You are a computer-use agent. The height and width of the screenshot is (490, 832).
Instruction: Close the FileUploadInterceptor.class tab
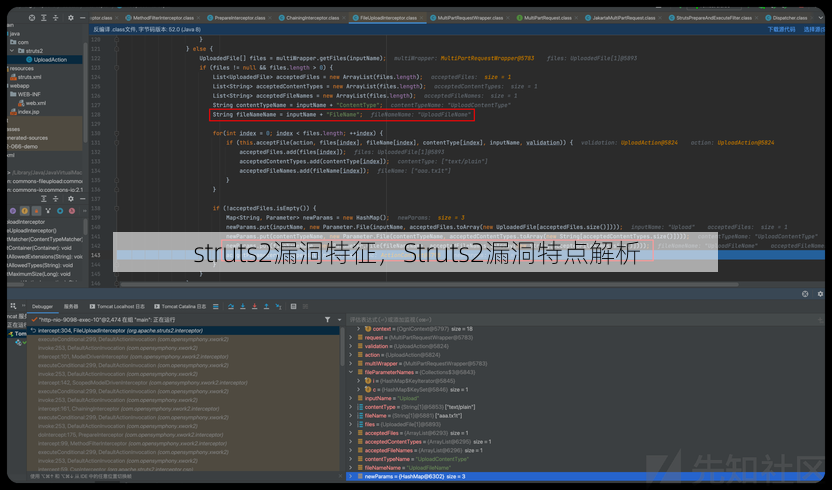pos(423,18)
